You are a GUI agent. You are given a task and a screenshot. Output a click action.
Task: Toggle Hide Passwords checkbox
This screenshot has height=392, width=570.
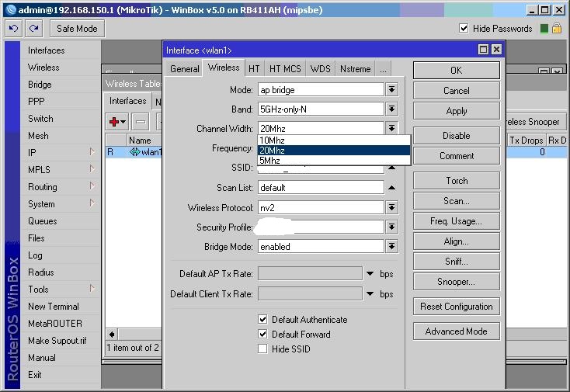click(x=464, y=29)
